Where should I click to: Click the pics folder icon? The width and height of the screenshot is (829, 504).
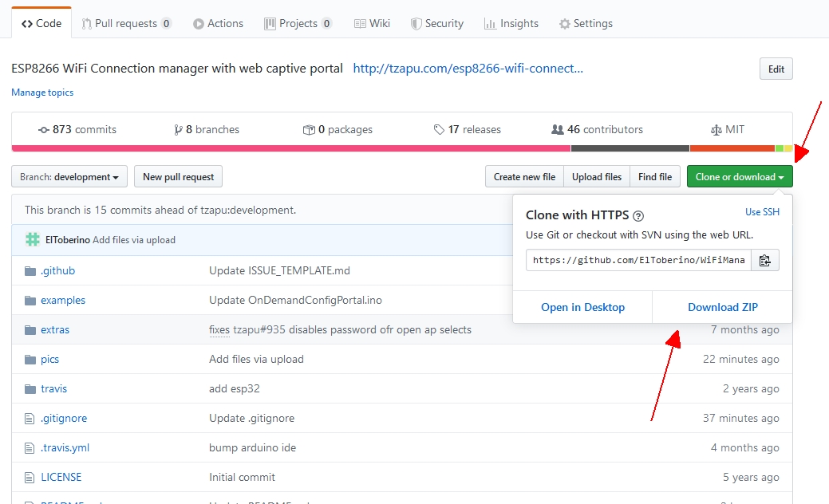coord(30,360)
